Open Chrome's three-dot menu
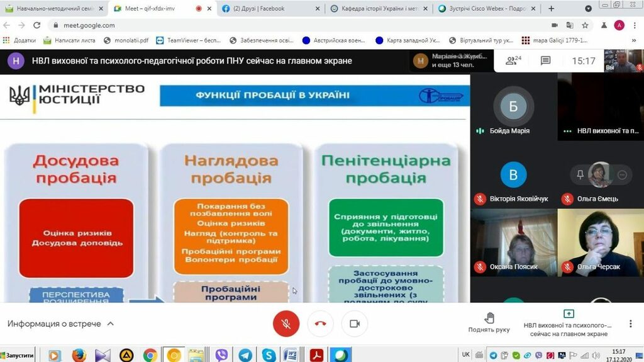The width and height of the screenshot is (644, 362). pos(635,25)
